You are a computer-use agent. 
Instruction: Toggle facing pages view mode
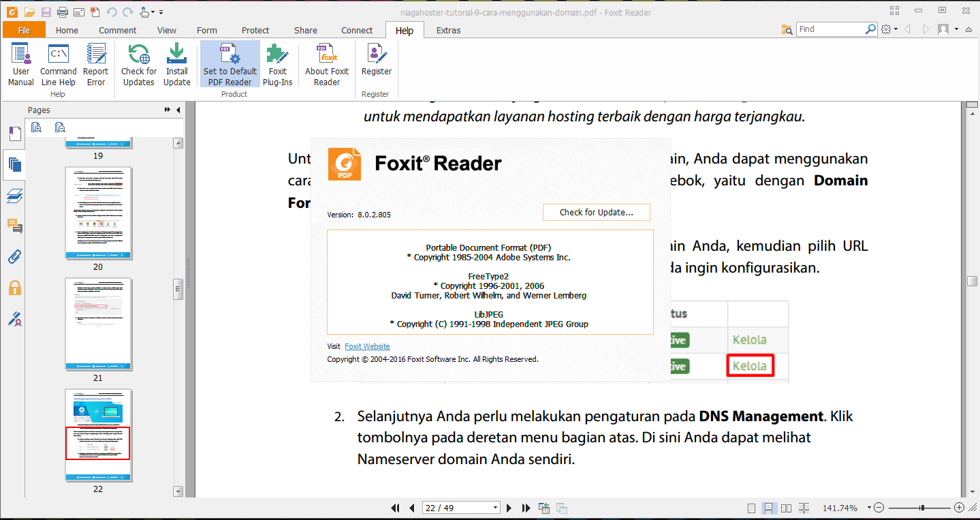click(787, 508)
